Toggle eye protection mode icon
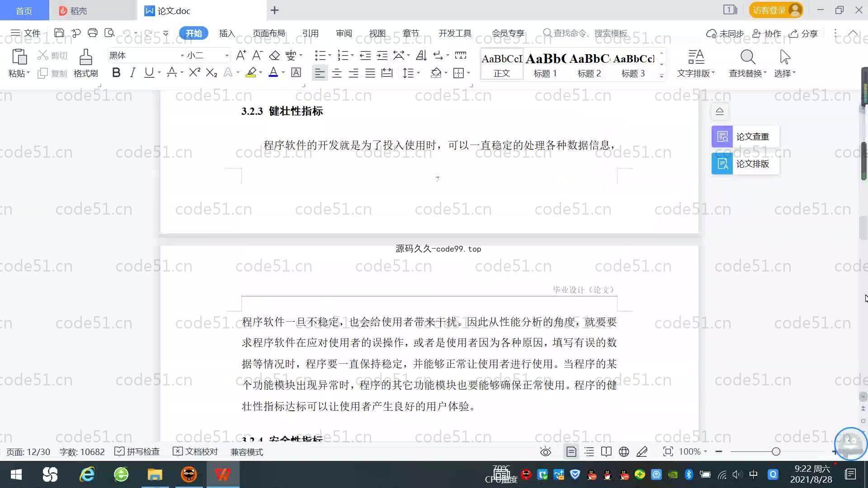The width and height of the screenshot is (868, 488). click(x=546, y=452)
